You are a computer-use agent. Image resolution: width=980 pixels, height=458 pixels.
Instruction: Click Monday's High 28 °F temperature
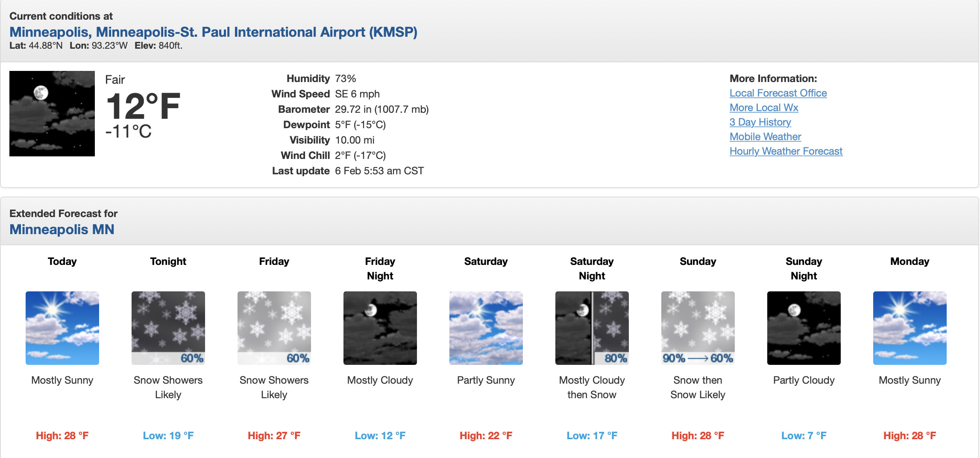[x=910, y=436]
